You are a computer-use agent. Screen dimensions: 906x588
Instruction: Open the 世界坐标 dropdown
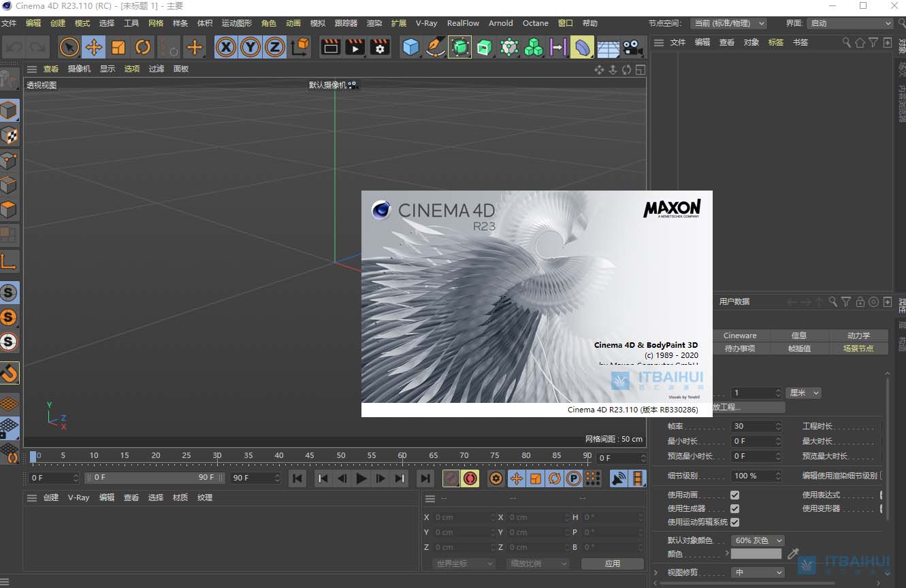click(x=464, y=563)
